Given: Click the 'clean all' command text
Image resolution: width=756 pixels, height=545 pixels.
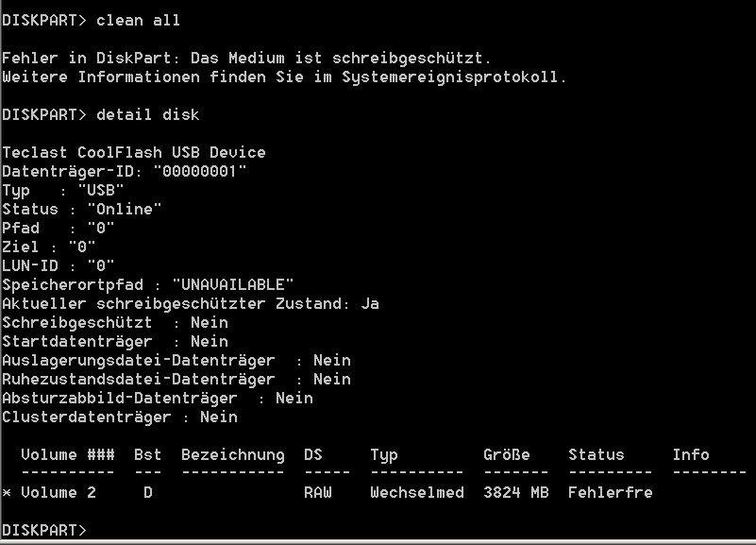Looking at the screenshot, I should [x=138, y=20].
